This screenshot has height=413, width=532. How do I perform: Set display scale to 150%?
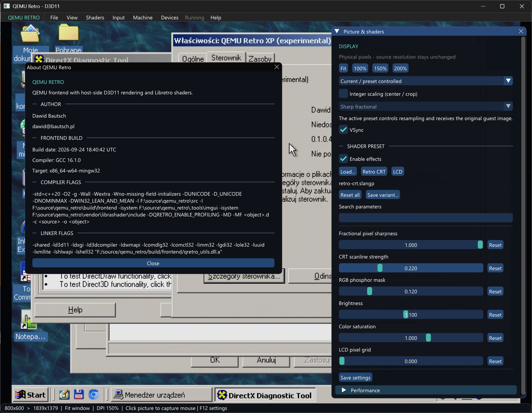[x=380, y=68]
